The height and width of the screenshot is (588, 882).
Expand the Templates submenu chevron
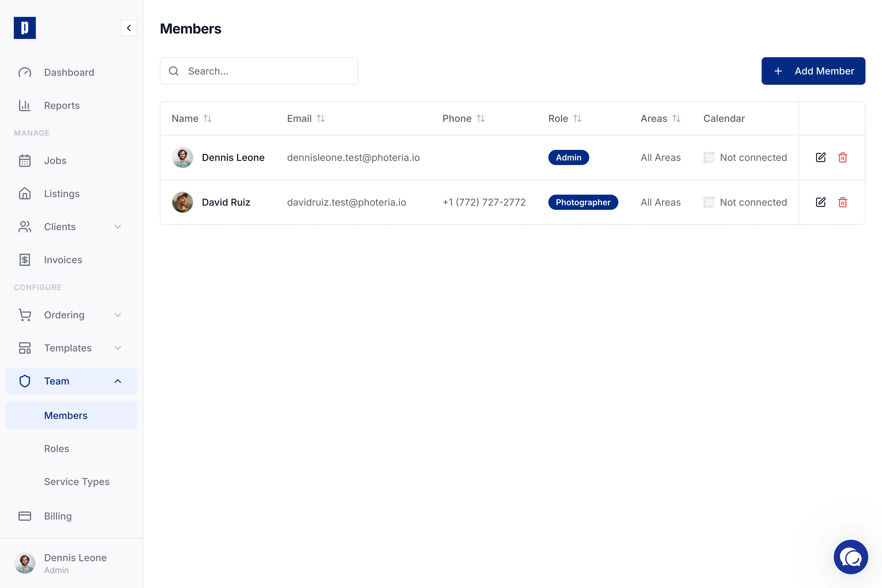(118, 348)
